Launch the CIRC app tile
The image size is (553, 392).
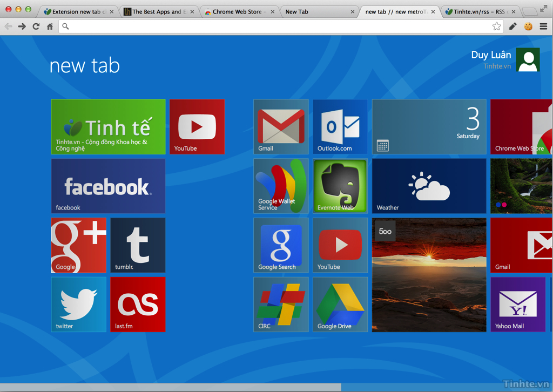point(281,304)
